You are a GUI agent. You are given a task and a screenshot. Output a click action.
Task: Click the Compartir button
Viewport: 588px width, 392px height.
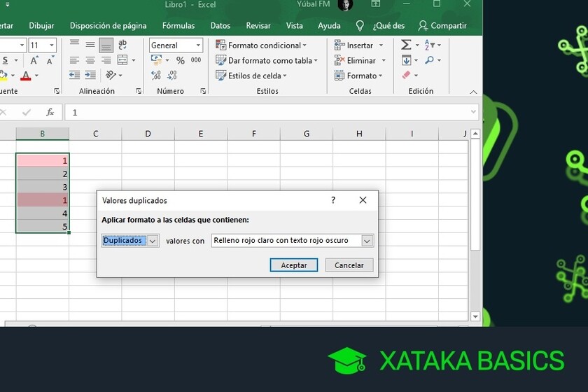442,25
